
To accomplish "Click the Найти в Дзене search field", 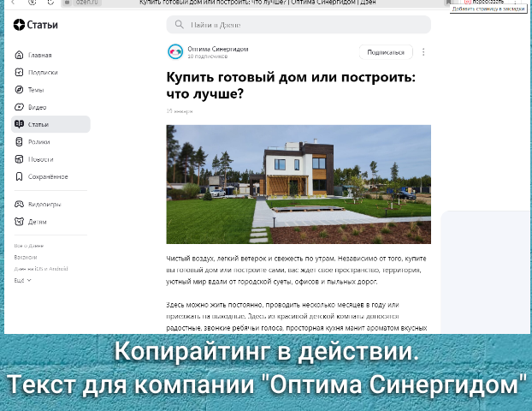I will [299, 25].
